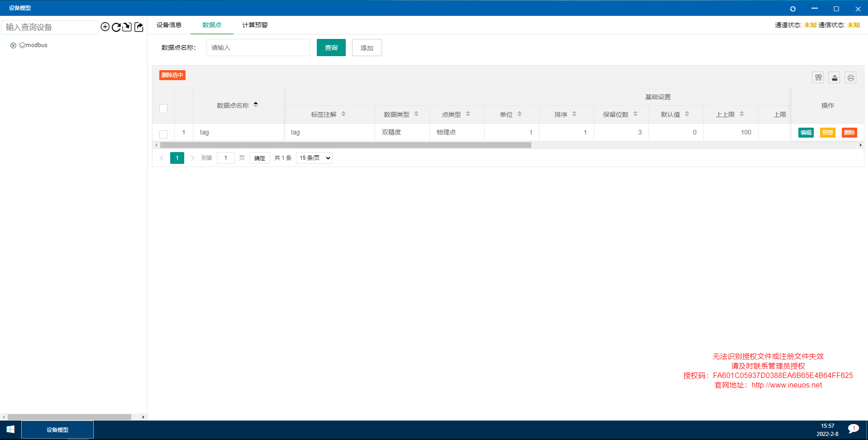Click the add device plus icon
The height and width of the screenshot is (440, 868).
point(105,27)
